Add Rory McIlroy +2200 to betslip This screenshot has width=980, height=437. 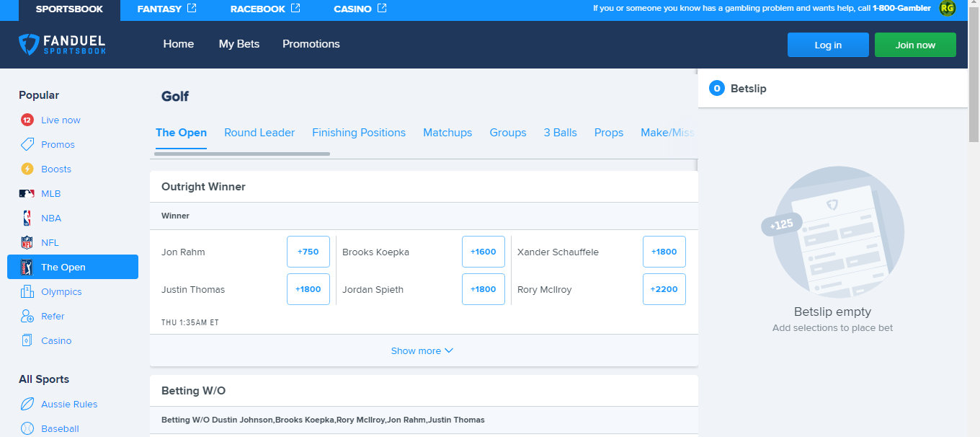(664, 289)
